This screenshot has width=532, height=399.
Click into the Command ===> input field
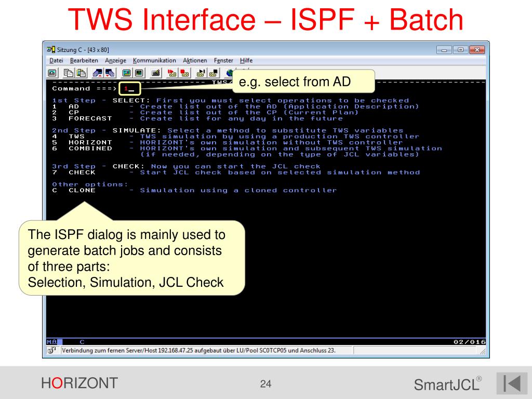[129, 88]
